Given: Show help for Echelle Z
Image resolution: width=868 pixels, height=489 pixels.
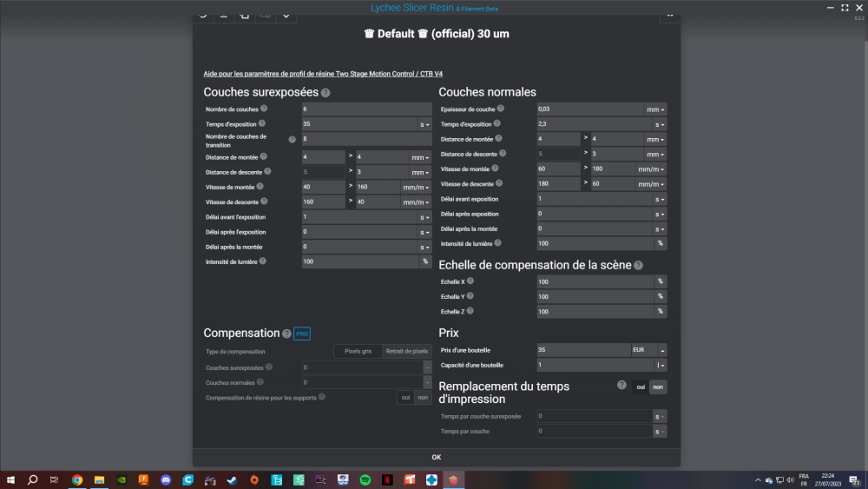Looking at the screenshot, I should click(470, 311).
